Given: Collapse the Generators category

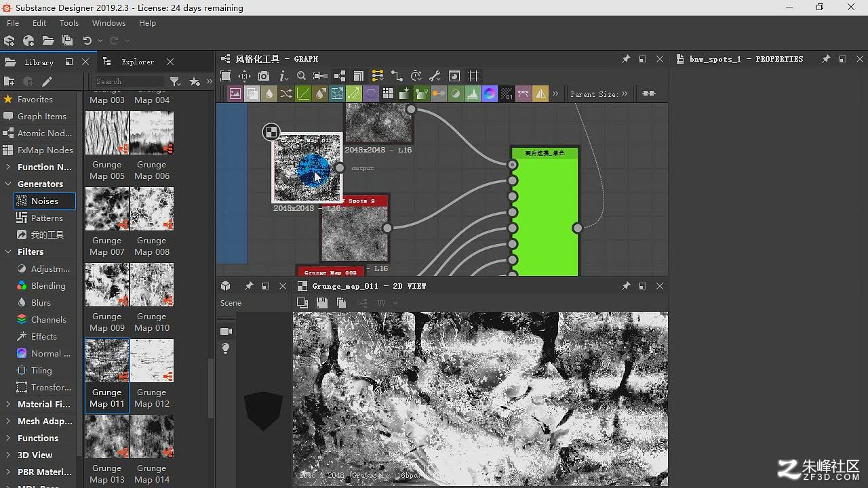Looking at the screenshot, I should point(7,184).
